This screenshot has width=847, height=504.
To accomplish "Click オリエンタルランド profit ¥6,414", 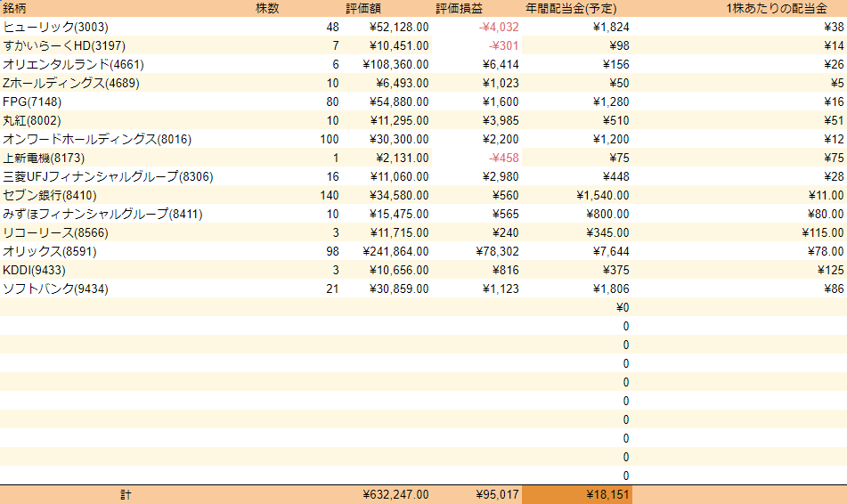I will click(x=501, y=64).
